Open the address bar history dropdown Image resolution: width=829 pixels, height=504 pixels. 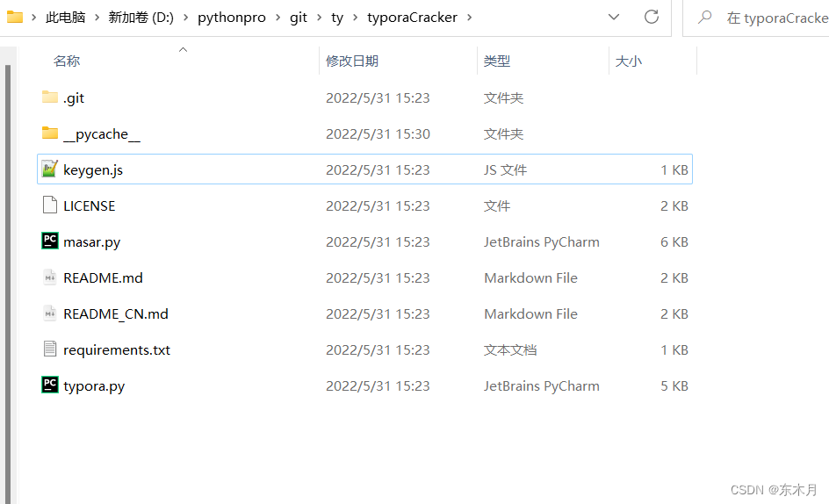coord(614,17)
